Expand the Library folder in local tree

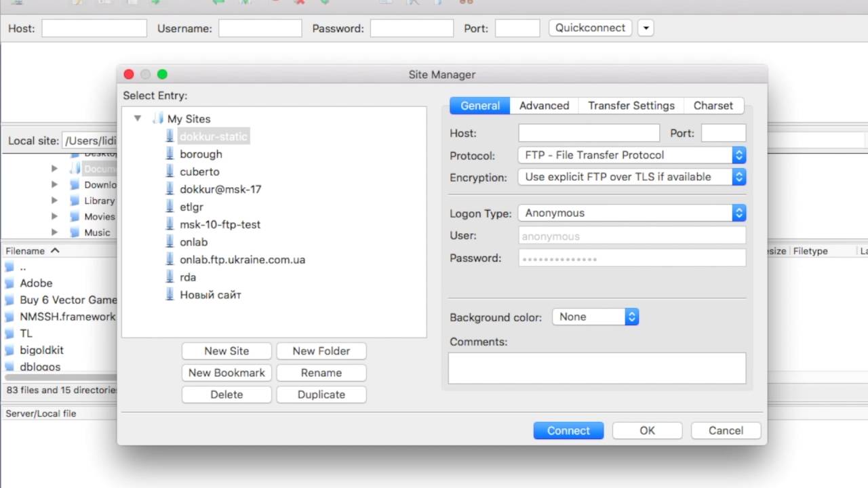pyautogui.click(x=54, y=201)
